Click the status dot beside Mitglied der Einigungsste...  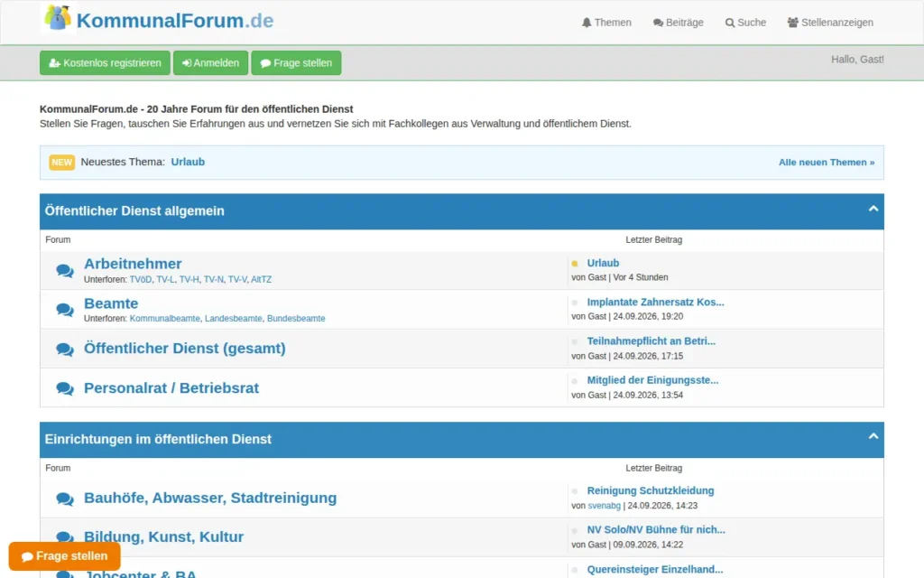pyautogui.click(x=575, y=381)
